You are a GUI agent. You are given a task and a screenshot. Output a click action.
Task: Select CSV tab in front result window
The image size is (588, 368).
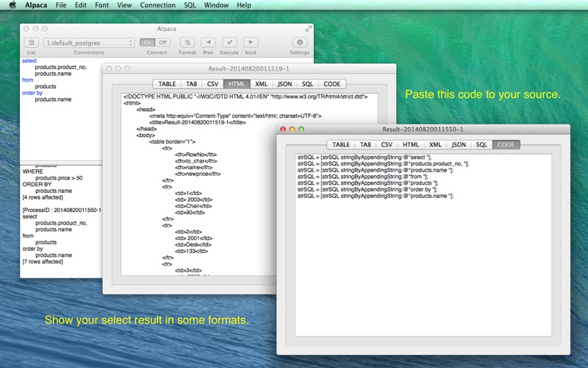tap(387, 144)
